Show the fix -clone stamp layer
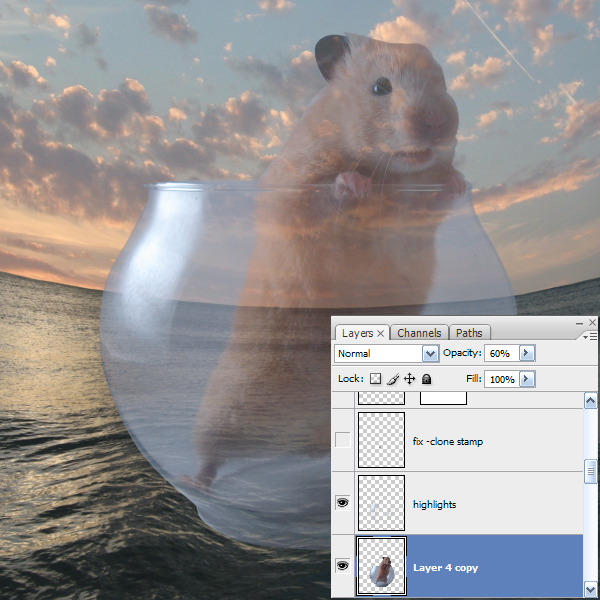The image size is (600, 600). pos(342,441)
